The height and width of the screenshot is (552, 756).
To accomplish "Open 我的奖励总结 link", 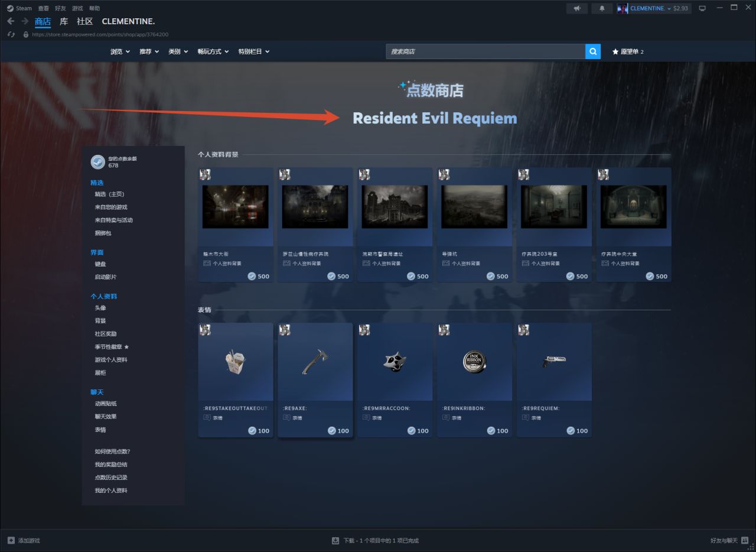I will pos(111,464).
